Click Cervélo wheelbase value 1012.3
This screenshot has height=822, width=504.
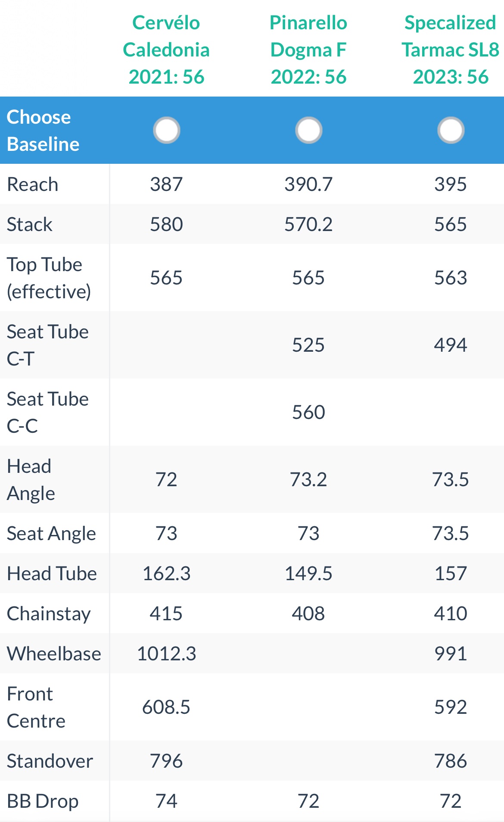166,653
